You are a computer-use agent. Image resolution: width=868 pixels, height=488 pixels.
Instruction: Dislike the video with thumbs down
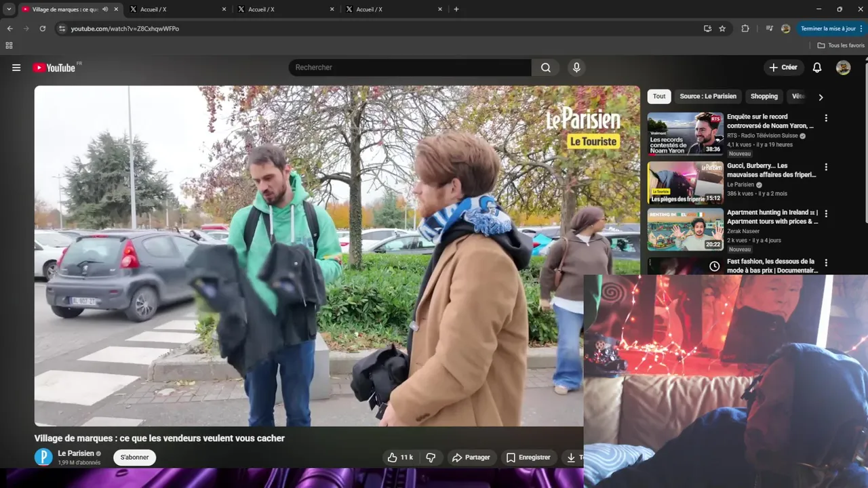point(431,457)
